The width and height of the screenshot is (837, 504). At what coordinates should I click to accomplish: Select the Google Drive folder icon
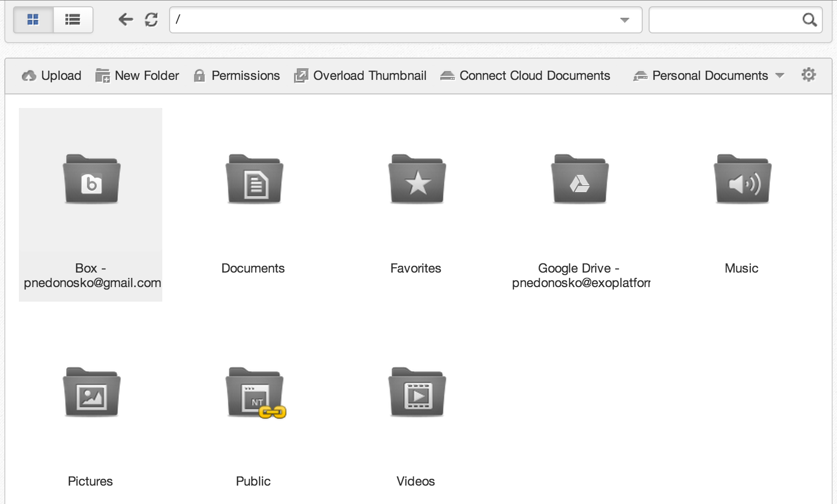pos(580,179)
